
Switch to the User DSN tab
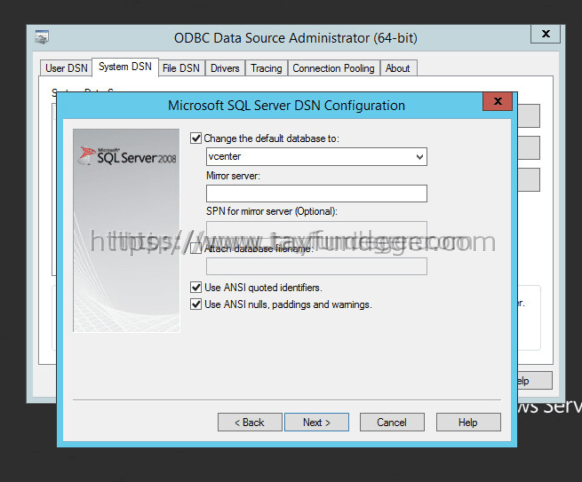tap(66, 68)
